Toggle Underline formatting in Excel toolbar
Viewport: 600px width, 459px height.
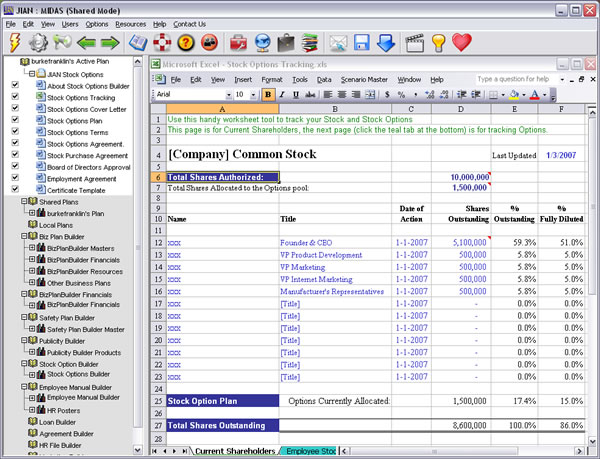pyautogui.click(x=296, y=94)
